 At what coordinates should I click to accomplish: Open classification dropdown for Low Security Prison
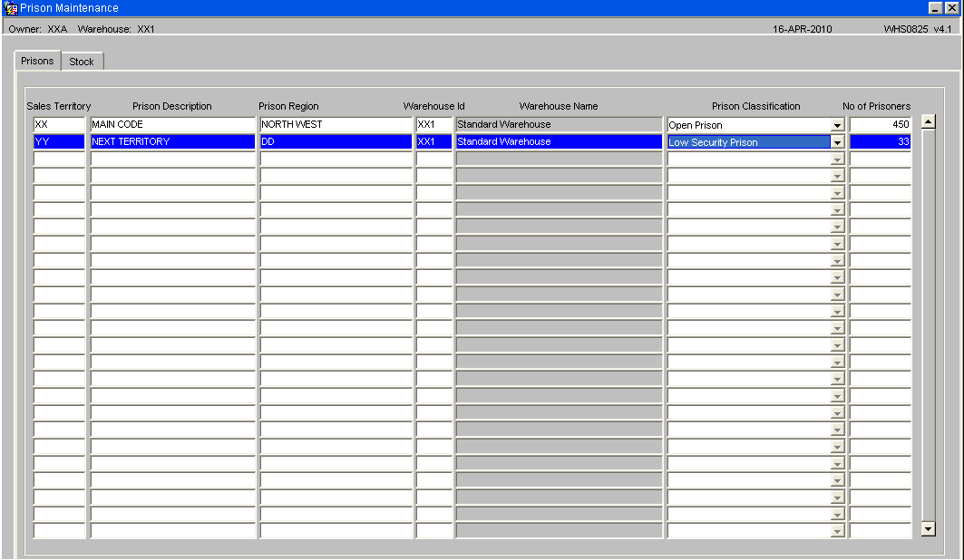(837, 142)
